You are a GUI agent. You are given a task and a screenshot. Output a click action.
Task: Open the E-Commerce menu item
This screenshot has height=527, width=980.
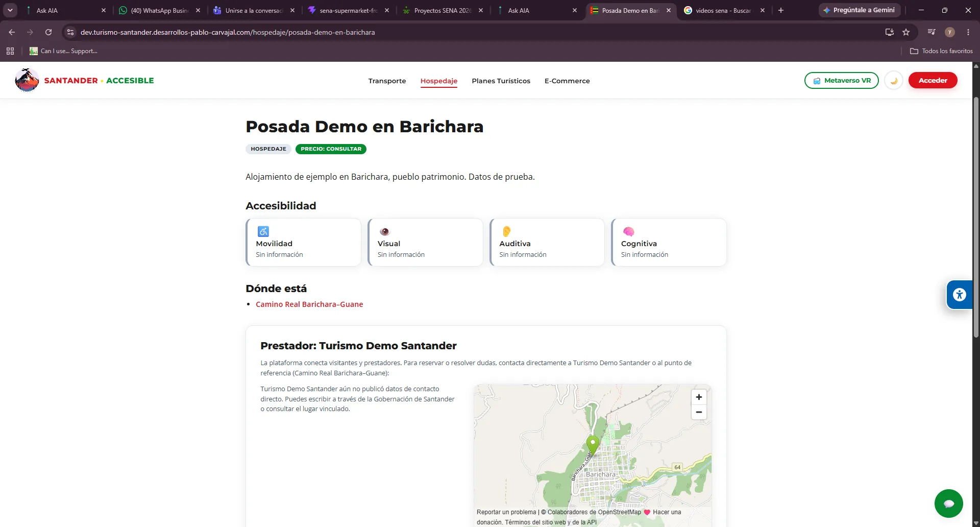pos(567,81)
